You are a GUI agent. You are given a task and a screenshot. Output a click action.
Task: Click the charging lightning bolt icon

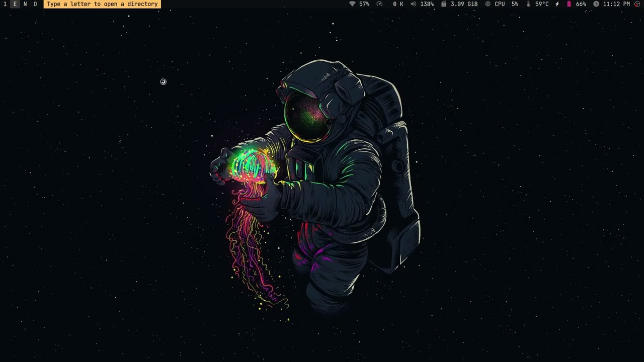(557, 4)
